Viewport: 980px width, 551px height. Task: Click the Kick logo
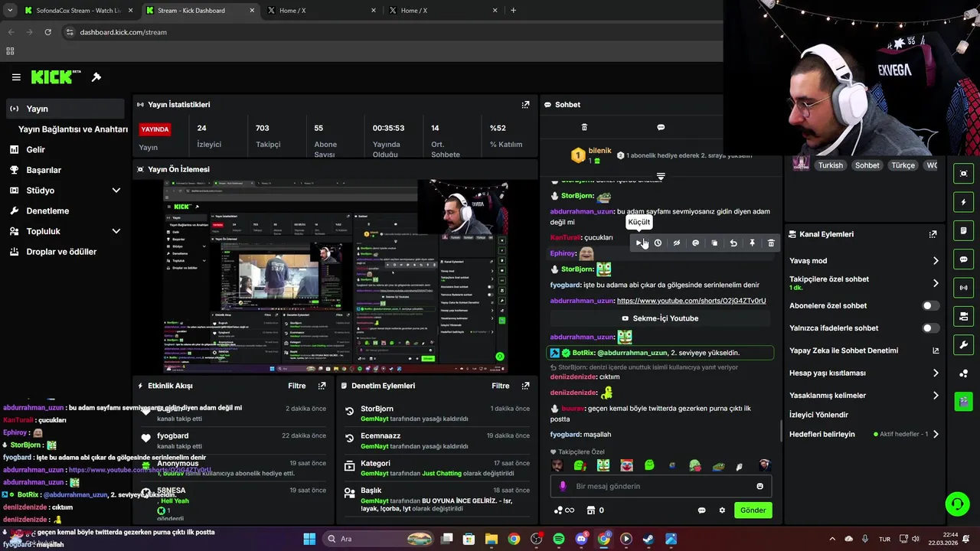pos(56,77)
